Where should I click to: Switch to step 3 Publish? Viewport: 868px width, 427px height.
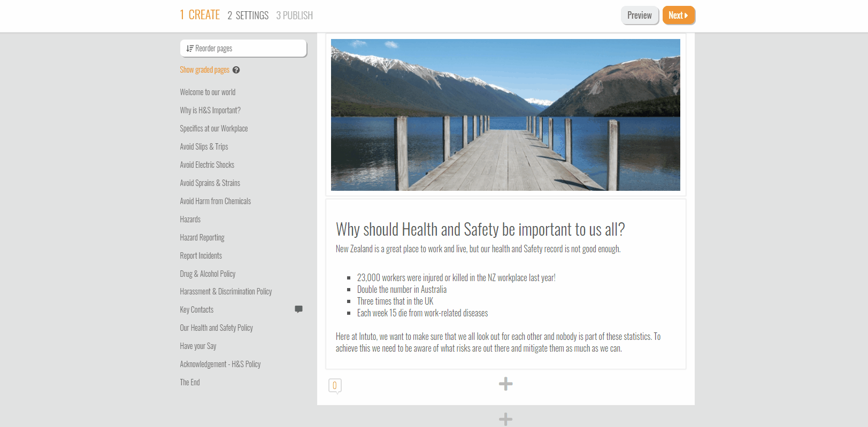[x=294, y=15]
